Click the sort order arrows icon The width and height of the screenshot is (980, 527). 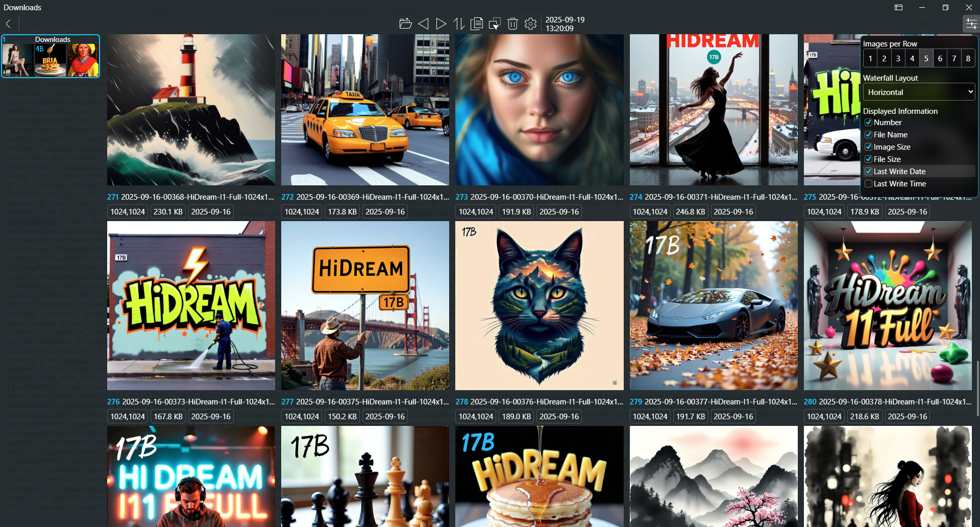click(459, 23)
